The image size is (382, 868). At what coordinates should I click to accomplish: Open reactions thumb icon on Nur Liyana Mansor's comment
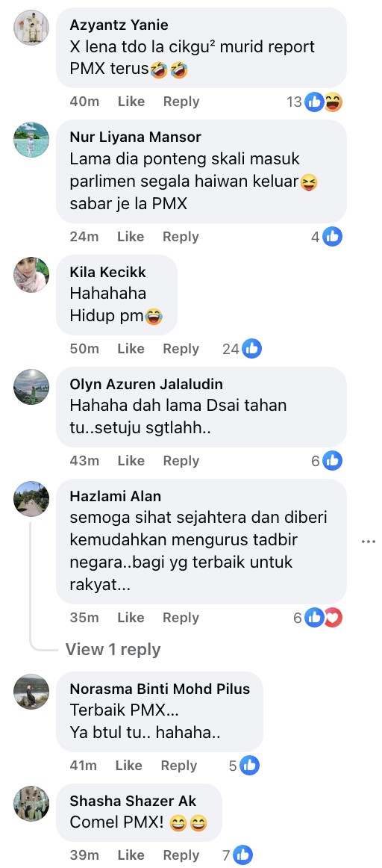click(332, 237)
